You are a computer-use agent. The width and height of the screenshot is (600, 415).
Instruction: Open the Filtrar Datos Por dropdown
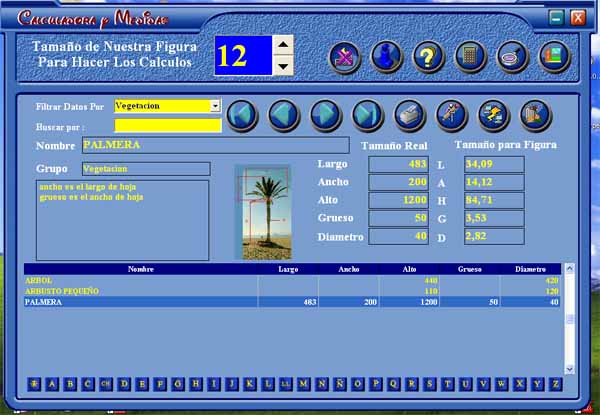[x=215, y=105]
